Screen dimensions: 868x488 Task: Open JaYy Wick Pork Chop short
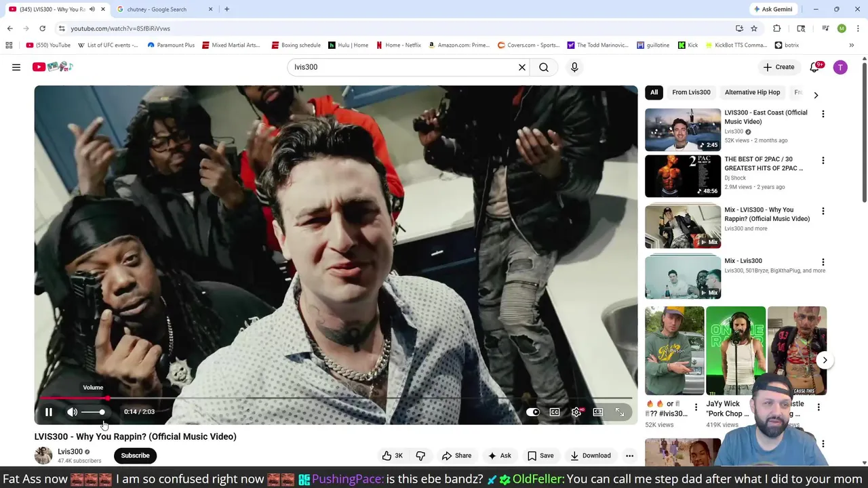pyautogui.click(x=736, y=350)
